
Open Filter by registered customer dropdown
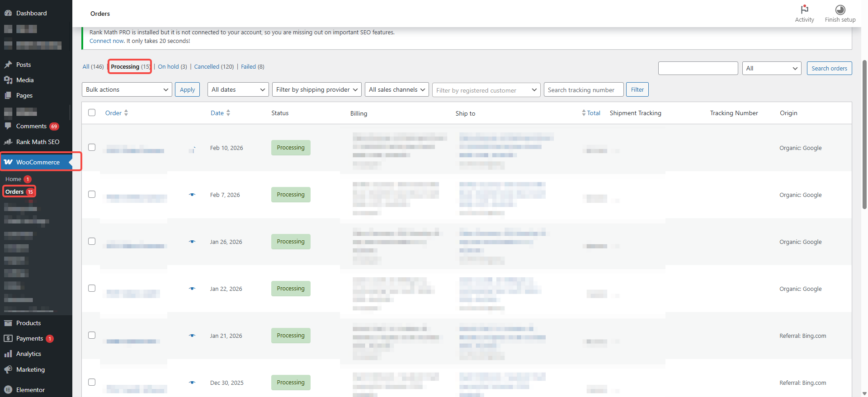click(486, 90)
